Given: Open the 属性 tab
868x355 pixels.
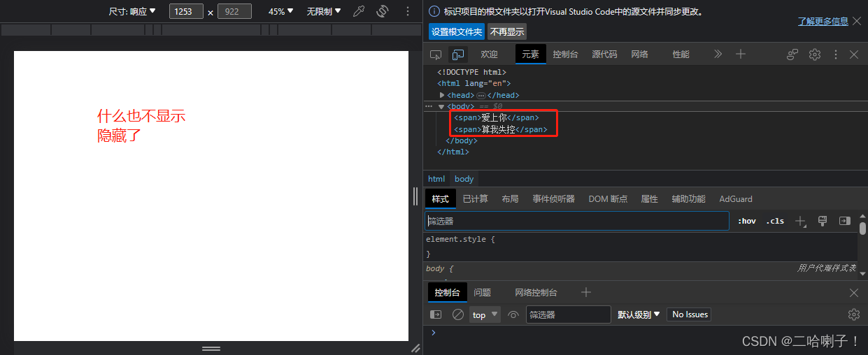Looking at the screenshot, I should click(x=649, y=199).
